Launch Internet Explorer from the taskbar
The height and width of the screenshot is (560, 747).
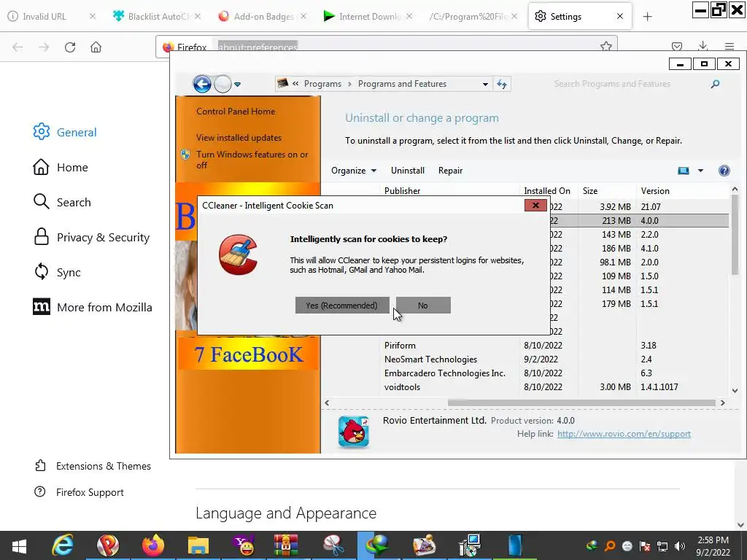pos(63,545)
